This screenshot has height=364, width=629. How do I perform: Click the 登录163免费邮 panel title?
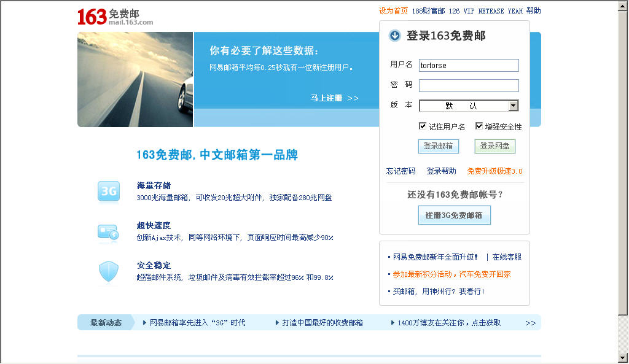tap(446, 36)
